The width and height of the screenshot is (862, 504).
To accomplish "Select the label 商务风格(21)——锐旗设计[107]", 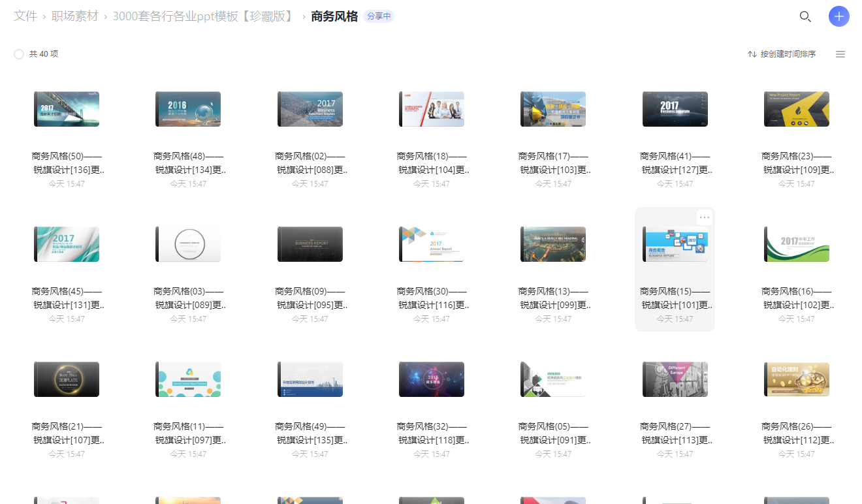I will click(x=67, y=433).
